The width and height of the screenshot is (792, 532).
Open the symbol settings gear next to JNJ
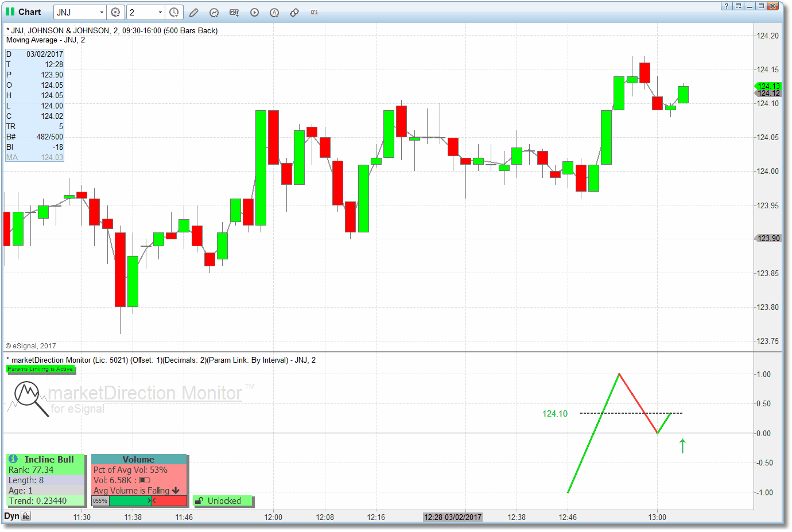click(x=116, y=12)
